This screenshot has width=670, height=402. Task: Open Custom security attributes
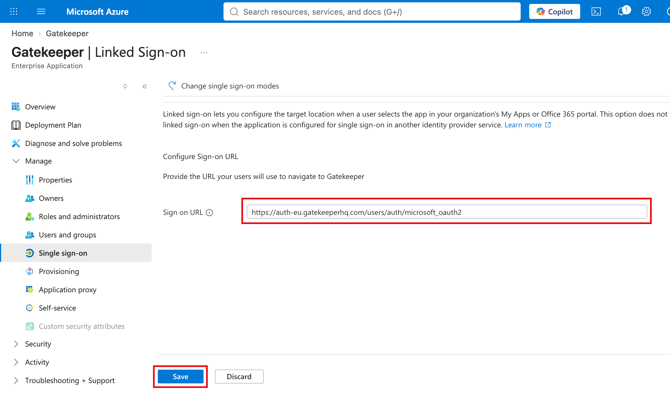click(x=81, y=326)
